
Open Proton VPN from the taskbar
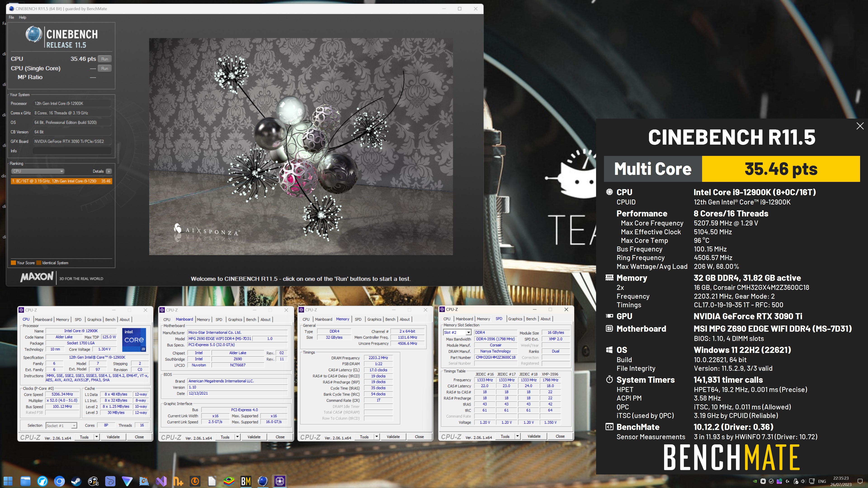[x=127, y=481]
